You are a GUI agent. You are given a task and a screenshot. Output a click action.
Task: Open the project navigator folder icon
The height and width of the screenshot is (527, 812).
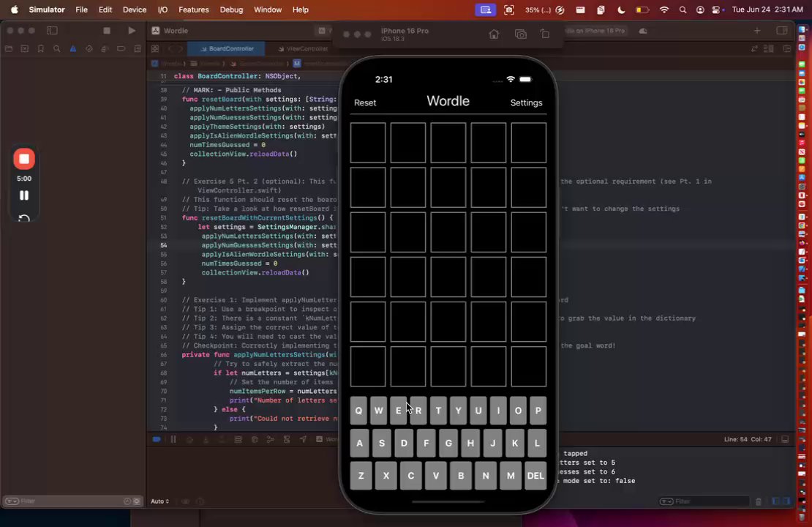coord(9,49)
